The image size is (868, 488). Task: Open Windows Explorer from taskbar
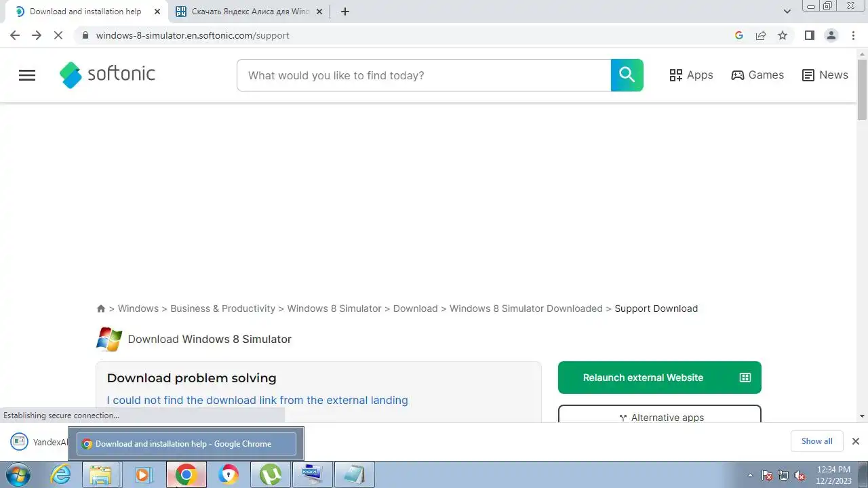point(101,474)
